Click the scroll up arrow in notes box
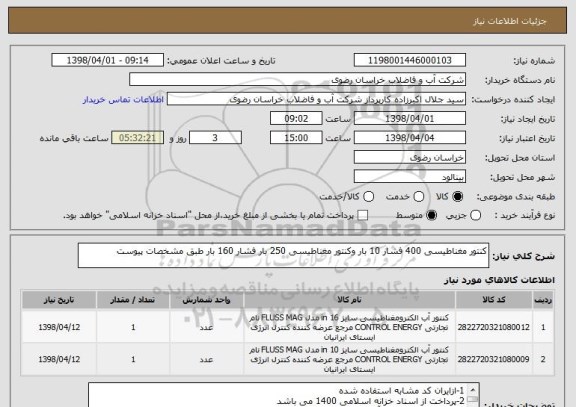 click(473, 389)
